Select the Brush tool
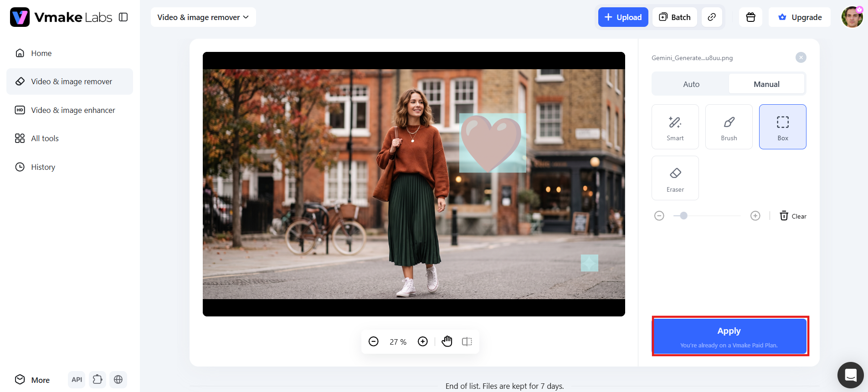 (729, 127)
